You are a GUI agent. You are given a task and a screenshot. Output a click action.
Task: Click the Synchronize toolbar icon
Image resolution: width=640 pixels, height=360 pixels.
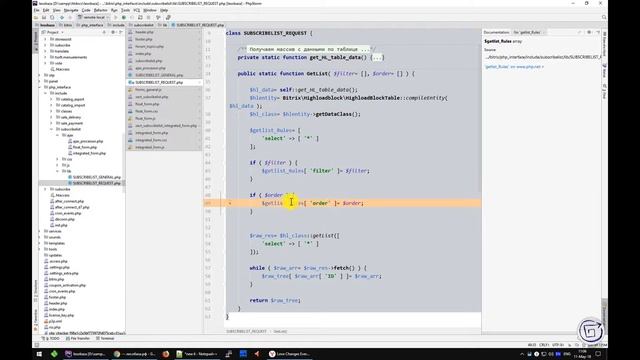52,18
